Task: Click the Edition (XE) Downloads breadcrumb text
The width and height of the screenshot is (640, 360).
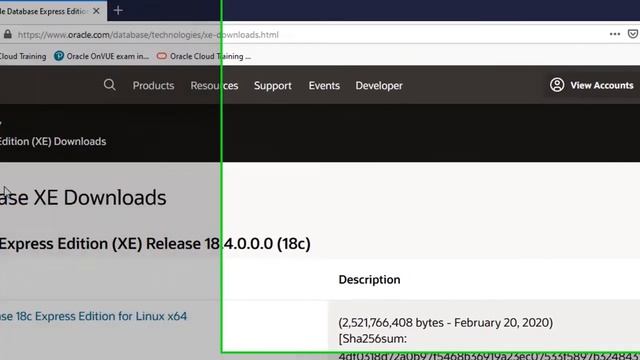Action: (53, 142)
